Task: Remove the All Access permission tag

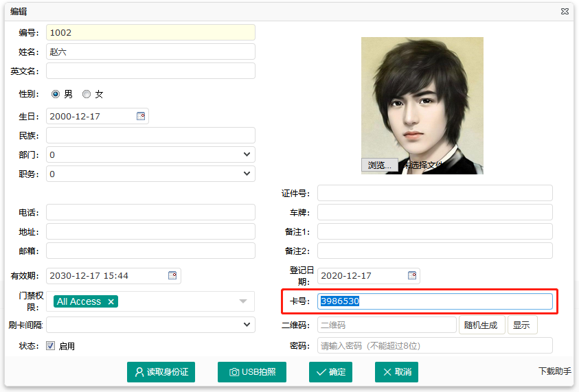Action: [111, 301]
